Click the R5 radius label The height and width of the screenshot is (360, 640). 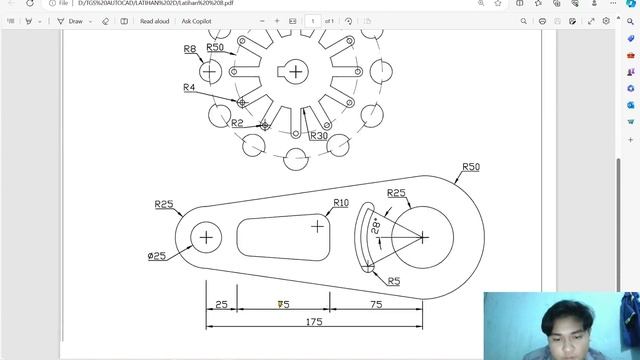pos(393,281)
